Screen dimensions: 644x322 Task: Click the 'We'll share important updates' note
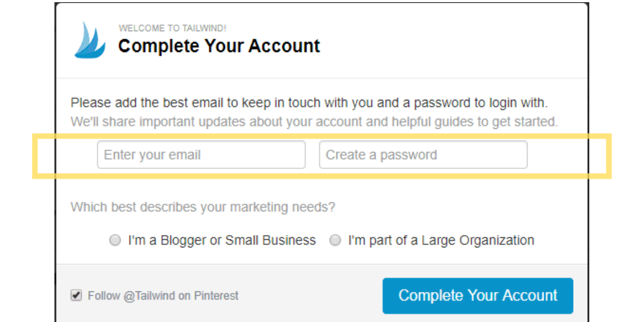[x=314, y=122]
